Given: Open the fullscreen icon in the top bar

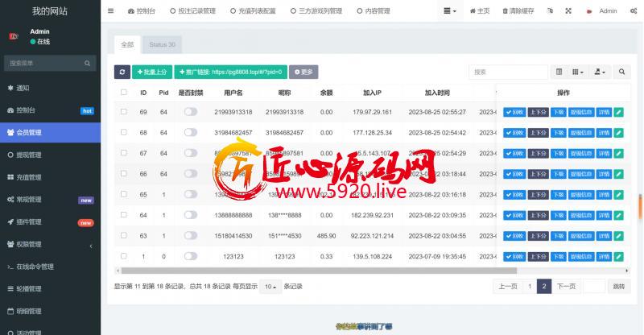Looking at the screenshot, I should coord(568,11).
